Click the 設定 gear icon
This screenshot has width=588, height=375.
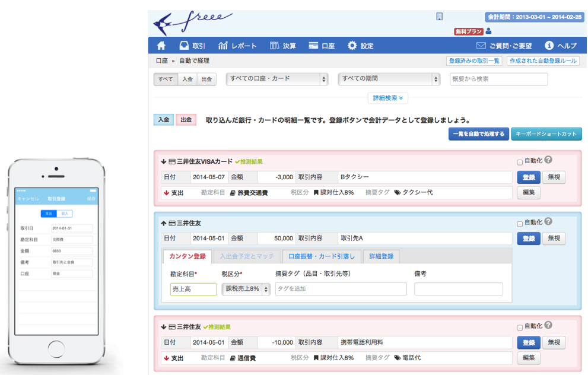pos(352,46)
